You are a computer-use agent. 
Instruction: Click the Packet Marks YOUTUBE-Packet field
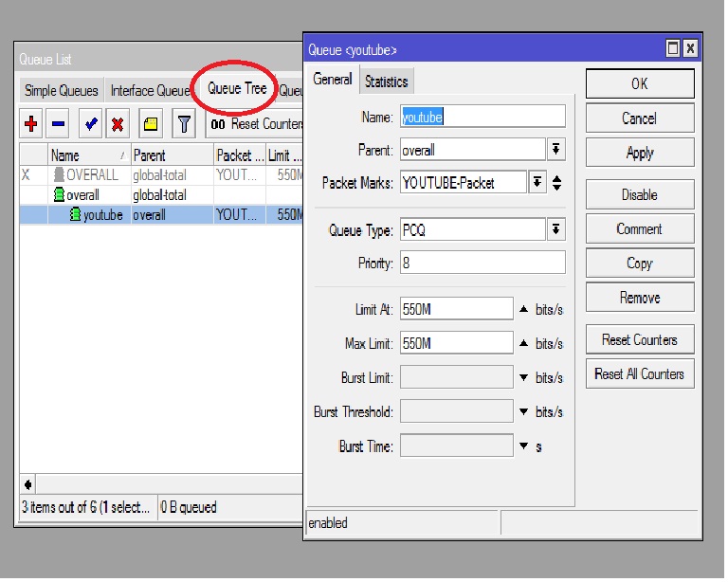coord(464,183)
